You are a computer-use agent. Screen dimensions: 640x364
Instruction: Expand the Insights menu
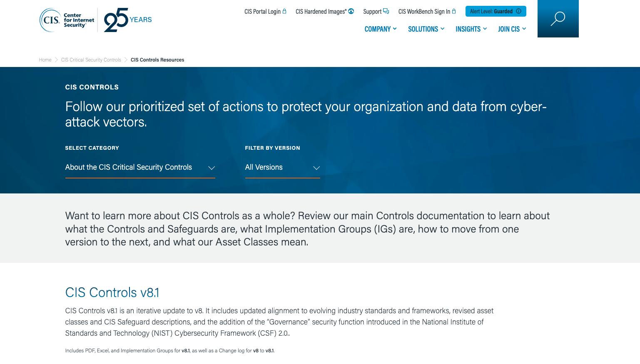pos(471,29)
